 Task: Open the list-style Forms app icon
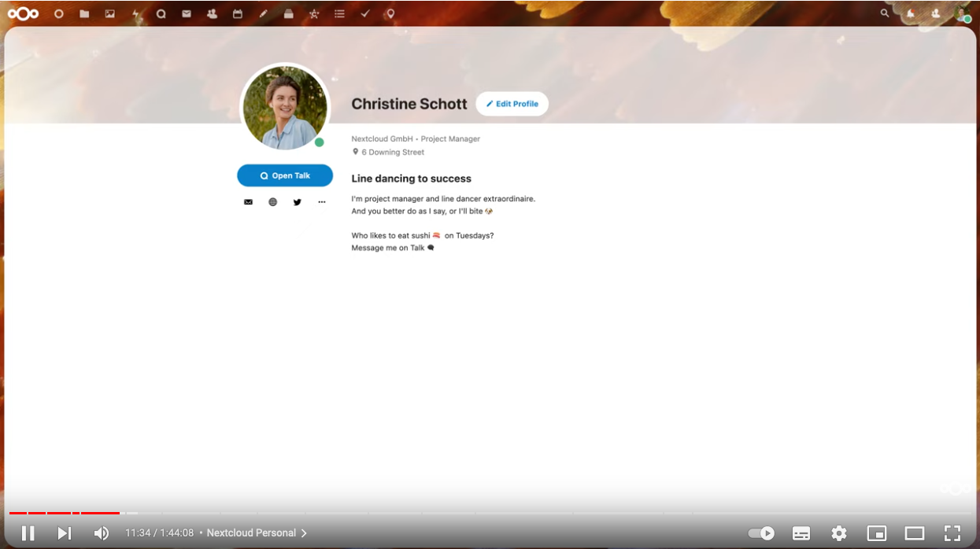tap(339, 13)
